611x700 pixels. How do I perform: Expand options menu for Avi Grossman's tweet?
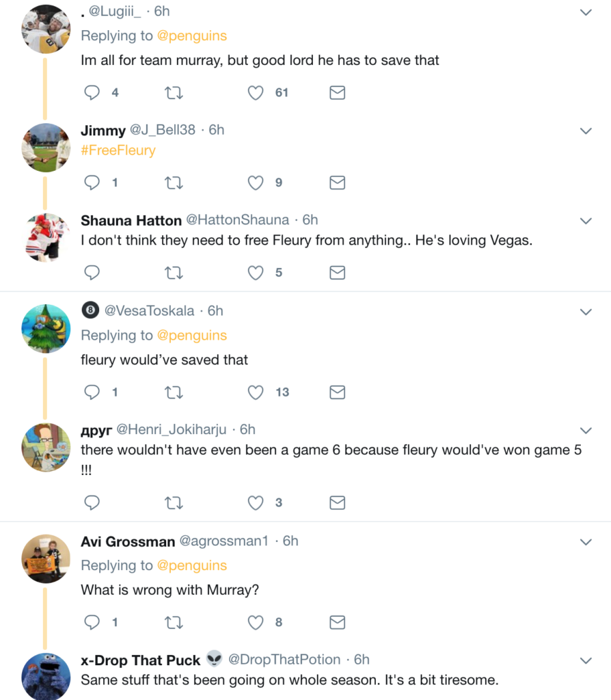tap(586, 542)
